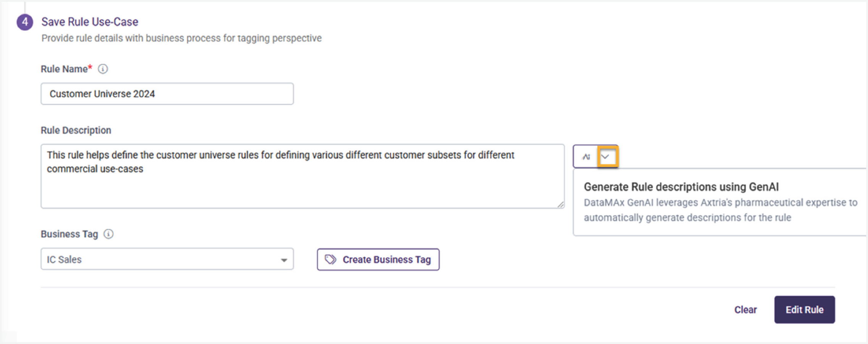This screenshot has height=344, width=868.
Task: Click the GenAI icon beside Rule Description
Action: coord(586,157)
